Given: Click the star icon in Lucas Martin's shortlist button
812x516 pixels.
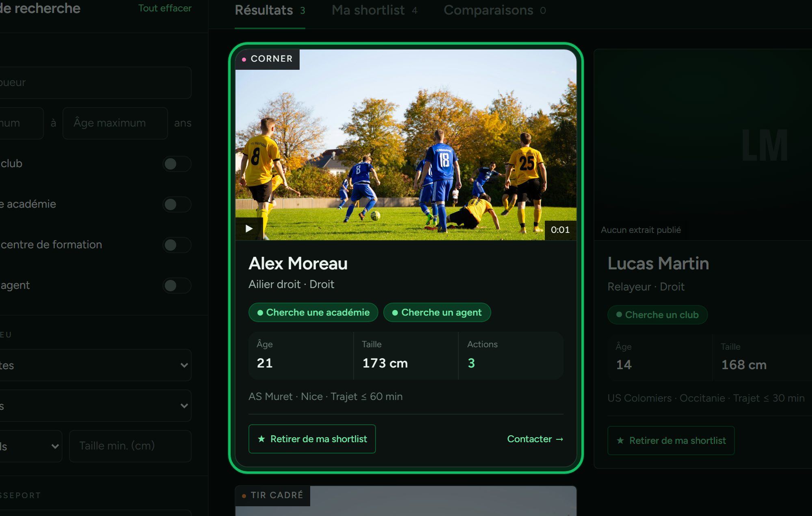Looking at the screenshot, I should (620, 441).
